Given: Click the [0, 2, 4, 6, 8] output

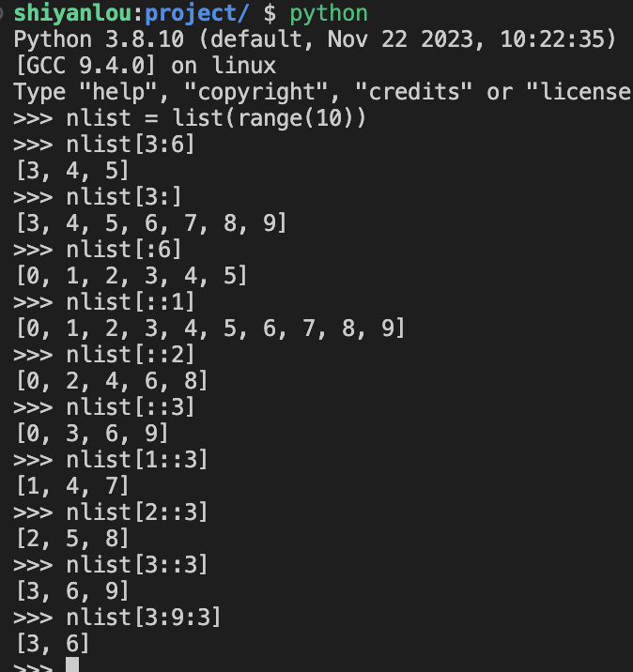Looking at the screenshot, I should coord(111,381).
